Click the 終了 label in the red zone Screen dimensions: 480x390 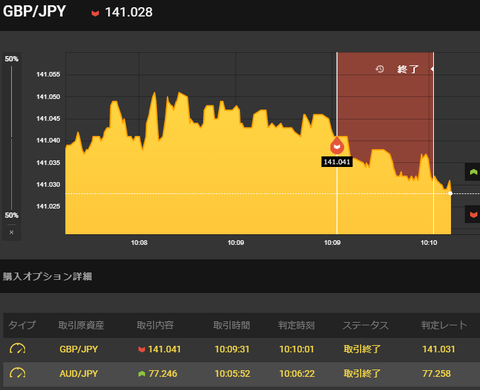tap(408, 69)
